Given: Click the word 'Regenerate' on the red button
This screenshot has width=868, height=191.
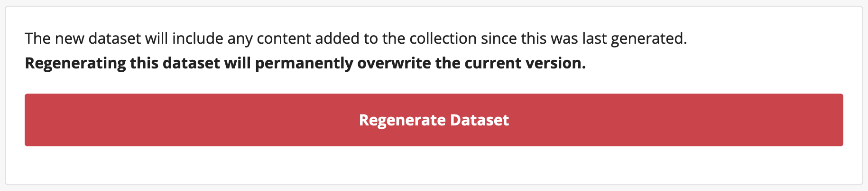Looking at the screenshot, I should [x=402, y=120].
